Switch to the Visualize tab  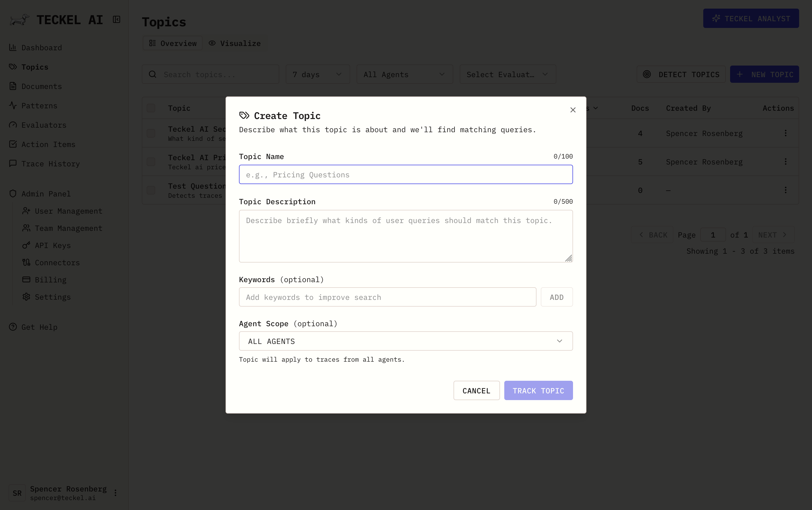point(235,43)
